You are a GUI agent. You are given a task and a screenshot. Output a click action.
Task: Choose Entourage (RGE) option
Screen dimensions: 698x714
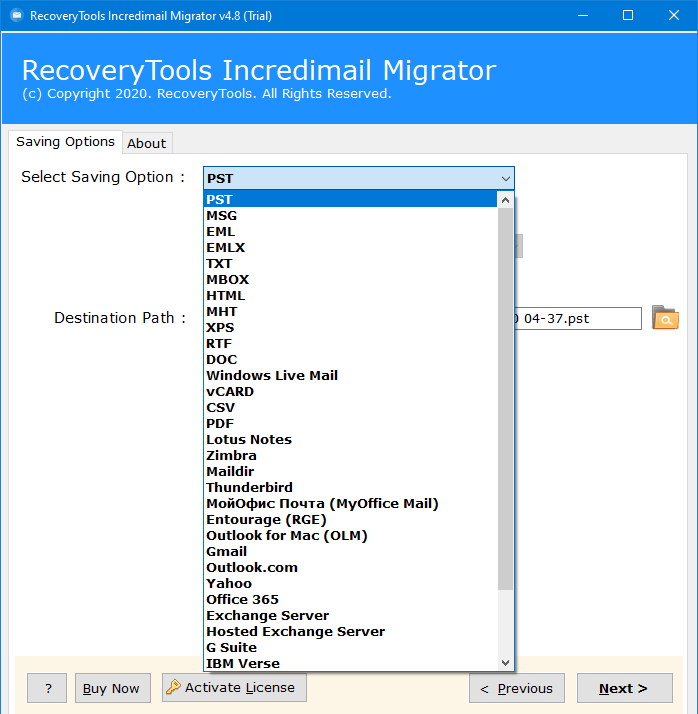tap(350, 519)
